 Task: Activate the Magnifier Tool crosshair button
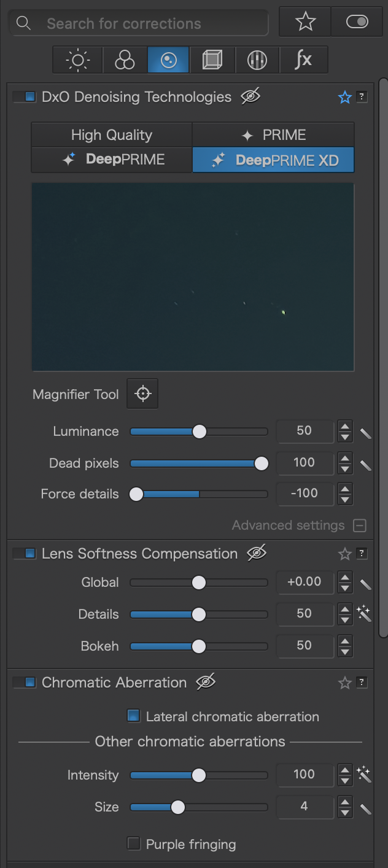coord(142,393)
